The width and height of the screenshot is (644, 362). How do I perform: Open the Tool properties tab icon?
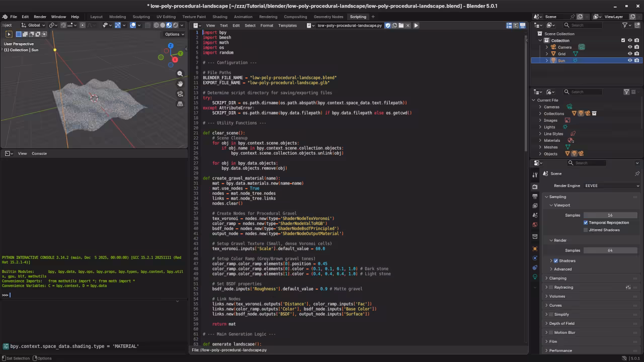[x=535, y=174]
